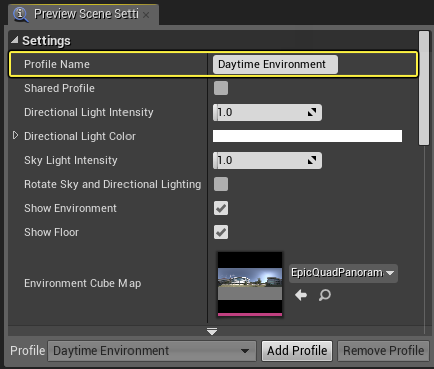Click the Directional Light Intensity label
This screenshot has width=434, height=369.
(89, 112)
